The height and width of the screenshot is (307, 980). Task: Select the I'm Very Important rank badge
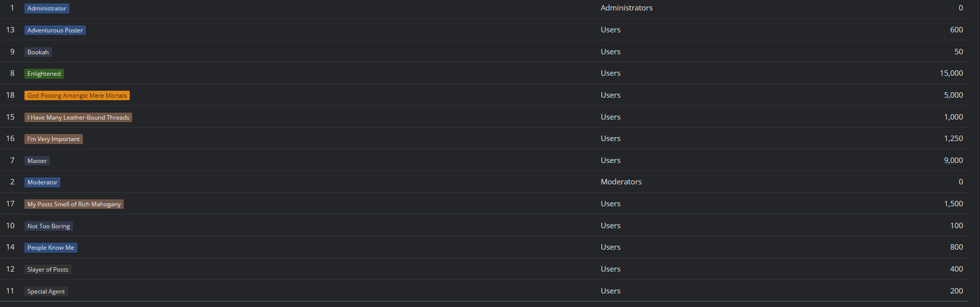coord(53,139)
